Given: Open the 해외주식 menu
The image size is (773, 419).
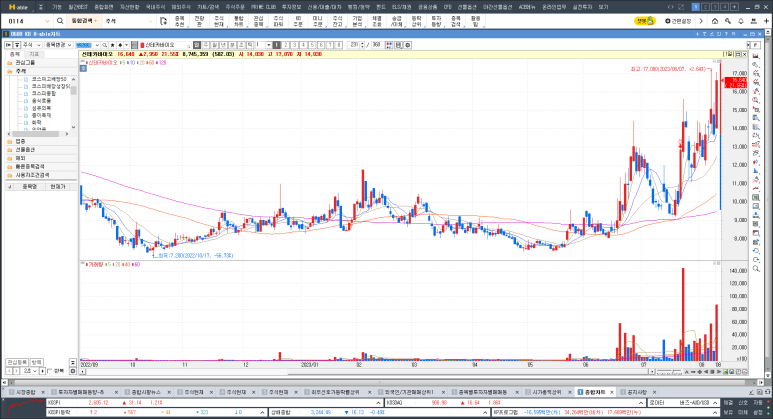Looking at the screenshot, I should click(181, 7).
